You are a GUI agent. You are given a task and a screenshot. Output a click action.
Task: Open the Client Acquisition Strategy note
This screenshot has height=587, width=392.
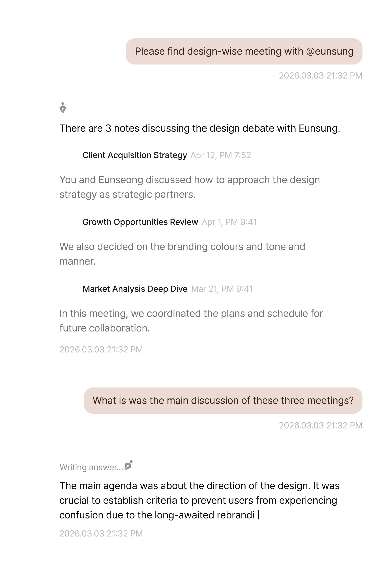(x=134, y=155)
